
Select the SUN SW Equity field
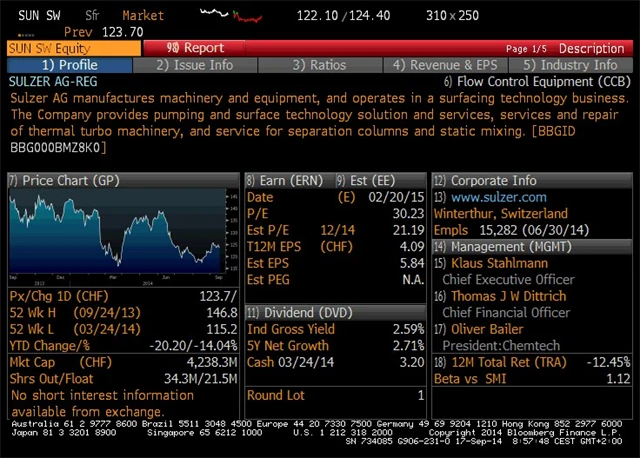pos(74,48)
